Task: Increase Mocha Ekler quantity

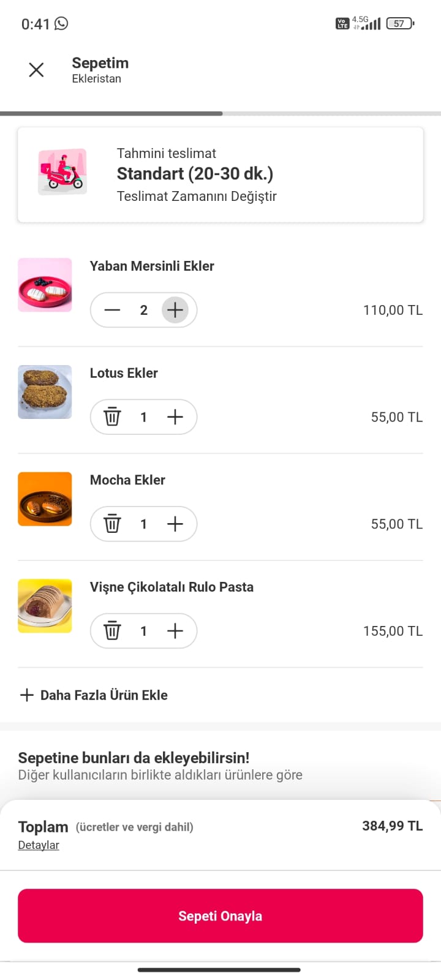Action: click(x=175, y=524)
